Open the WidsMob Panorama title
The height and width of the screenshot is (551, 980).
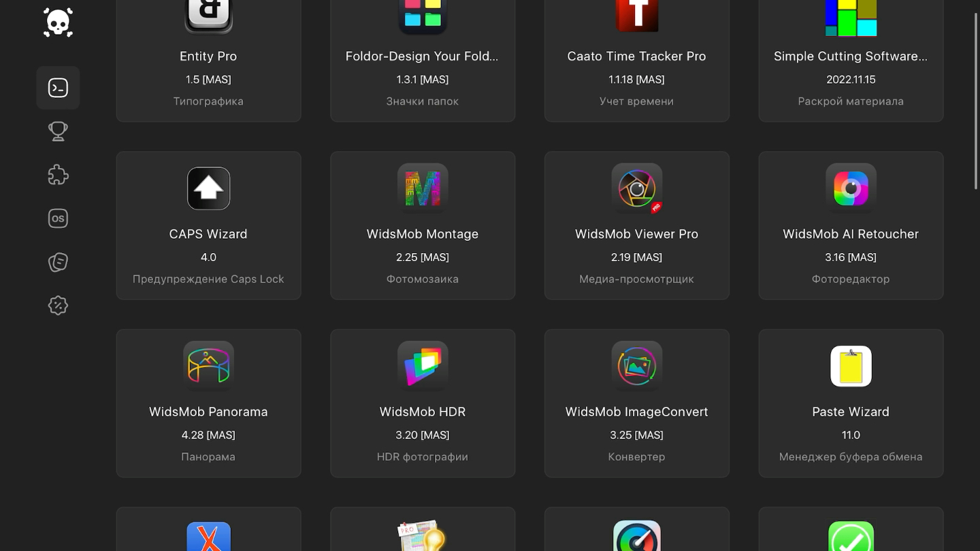pyautogui.click(x=208, y=412)
